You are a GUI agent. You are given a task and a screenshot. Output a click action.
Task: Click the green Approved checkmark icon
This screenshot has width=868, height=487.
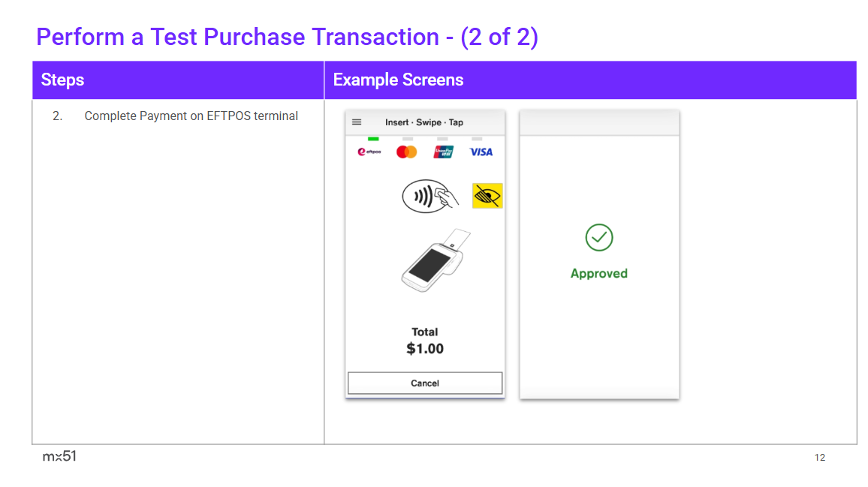(x=599, y=238)
